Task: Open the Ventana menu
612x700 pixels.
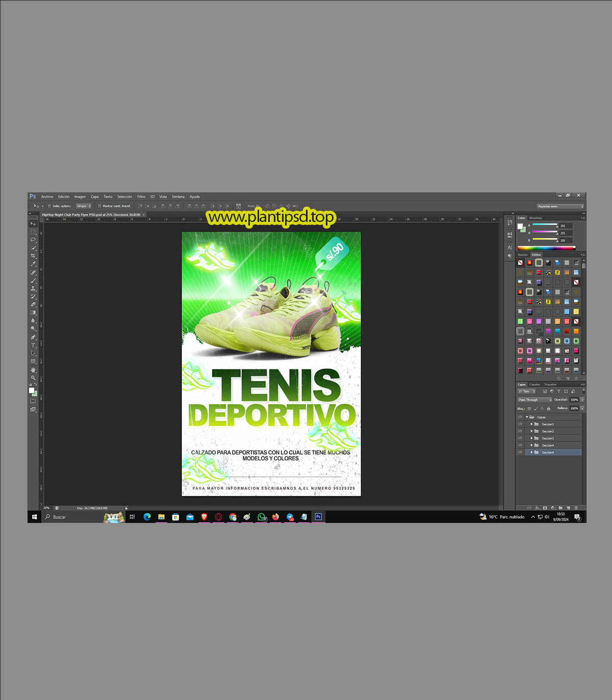Action: 178,196
